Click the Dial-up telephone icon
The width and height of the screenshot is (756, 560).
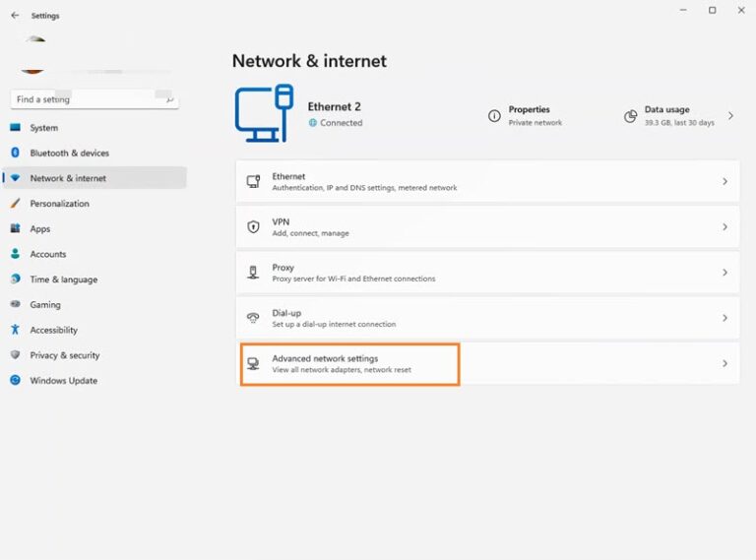click(253, 318)
